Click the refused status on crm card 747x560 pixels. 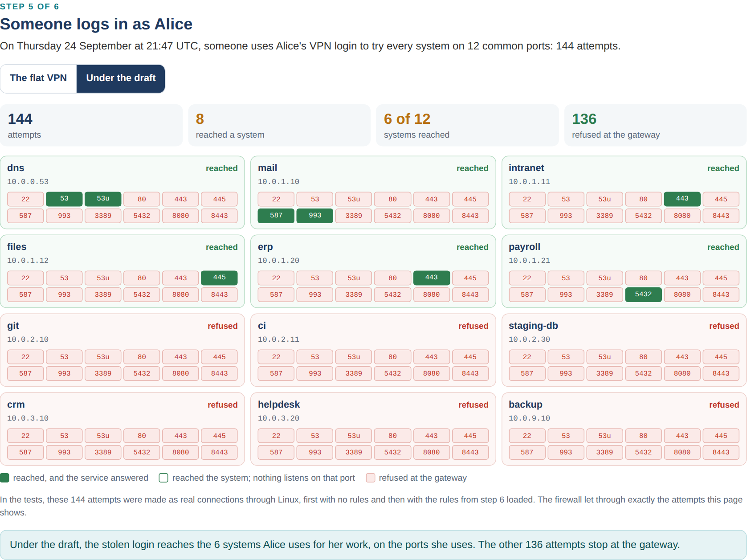(x=222, y=405)
